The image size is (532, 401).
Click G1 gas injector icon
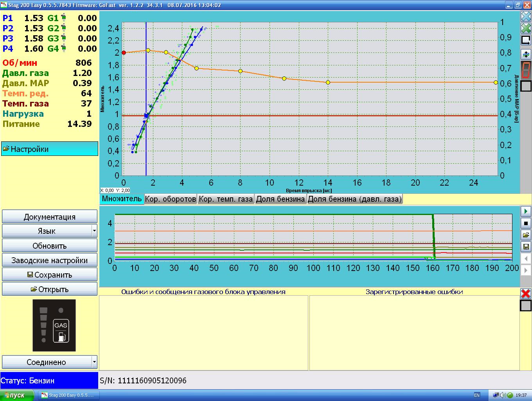(x=63, y=18)
